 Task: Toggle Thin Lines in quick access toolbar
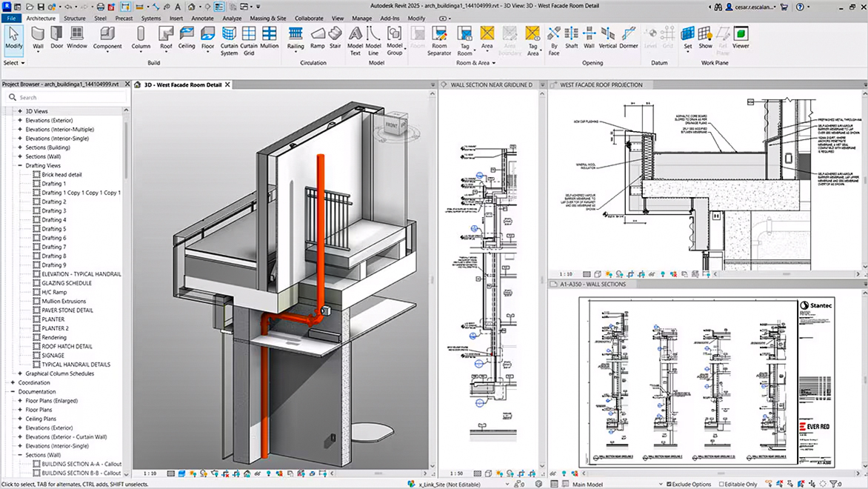coord(219,7)
